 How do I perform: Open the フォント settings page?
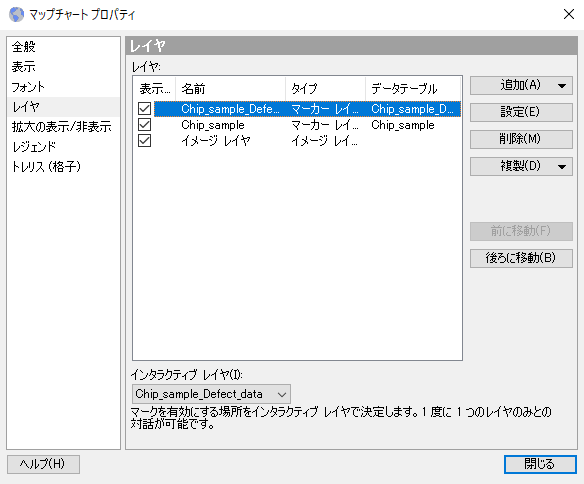(28, 87)
